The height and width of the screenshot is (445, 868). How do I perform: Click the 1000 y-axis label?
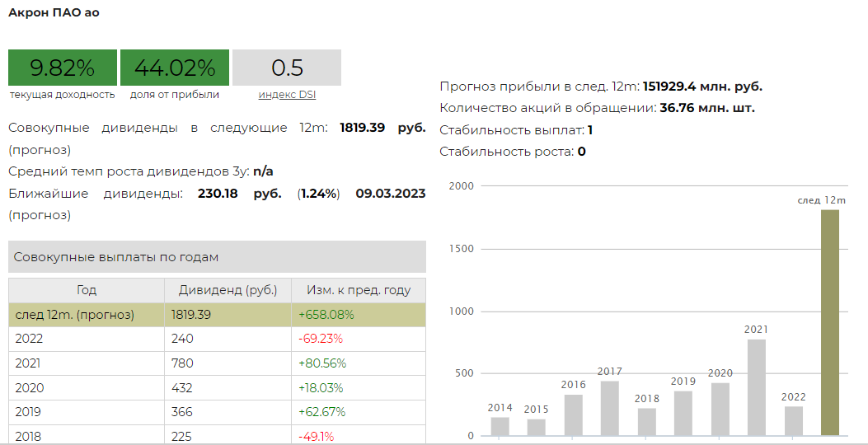coord(461,311)
